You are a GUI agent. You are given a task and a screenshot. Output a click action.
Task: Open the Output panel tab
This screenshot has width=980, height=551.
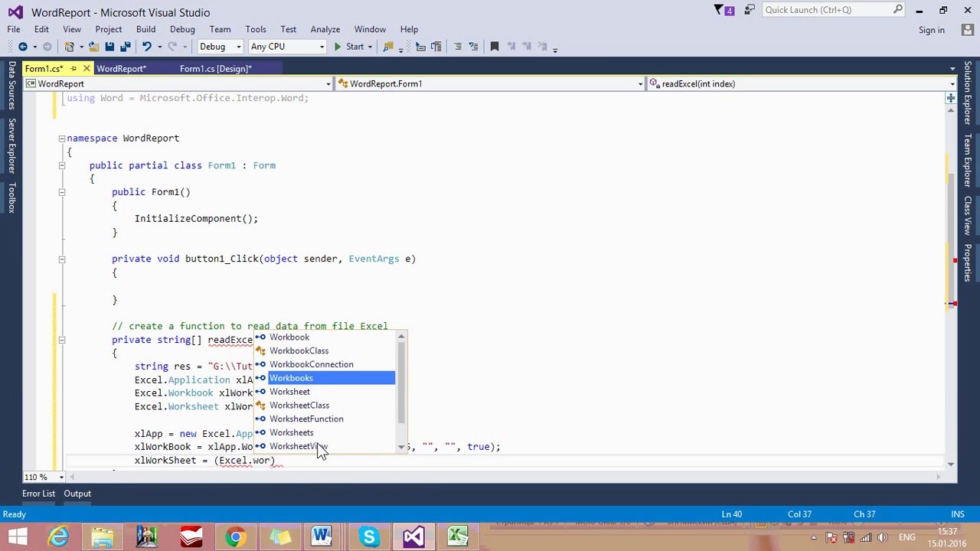click(x=77, y=494)
